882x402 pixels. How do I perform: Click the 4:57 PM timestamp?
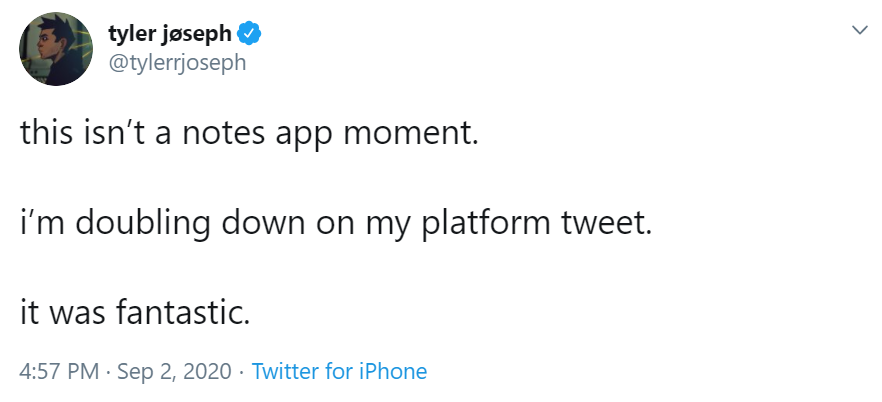pyautogui.click(x=59, y=372)
